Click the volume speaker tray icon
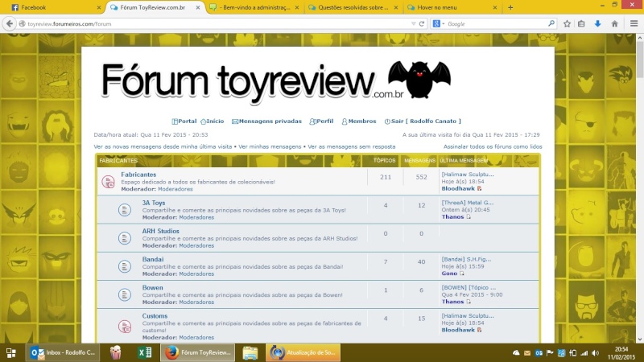Screen dimensions: 644x362 (596, 353)
